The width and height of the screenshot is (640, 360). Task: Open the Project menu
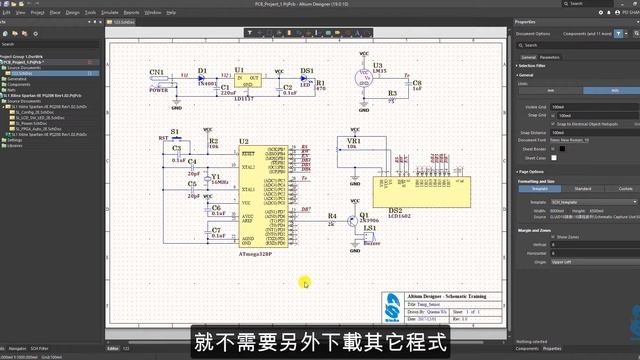(x=38, y=13)
